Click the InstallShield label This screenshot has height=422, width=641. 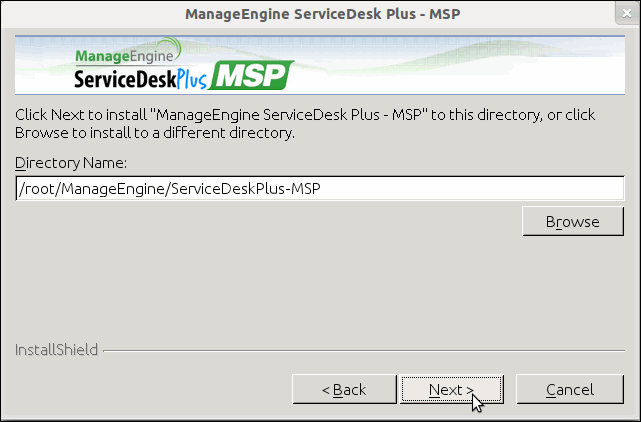click(x=57, y=350)
